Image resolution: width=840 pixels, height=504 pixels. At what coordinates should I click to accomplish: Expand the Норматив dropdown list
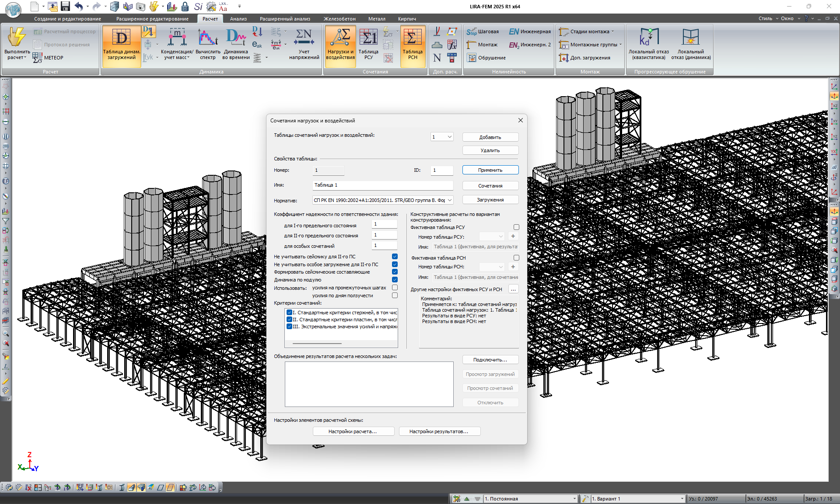(x=449, y=200)
